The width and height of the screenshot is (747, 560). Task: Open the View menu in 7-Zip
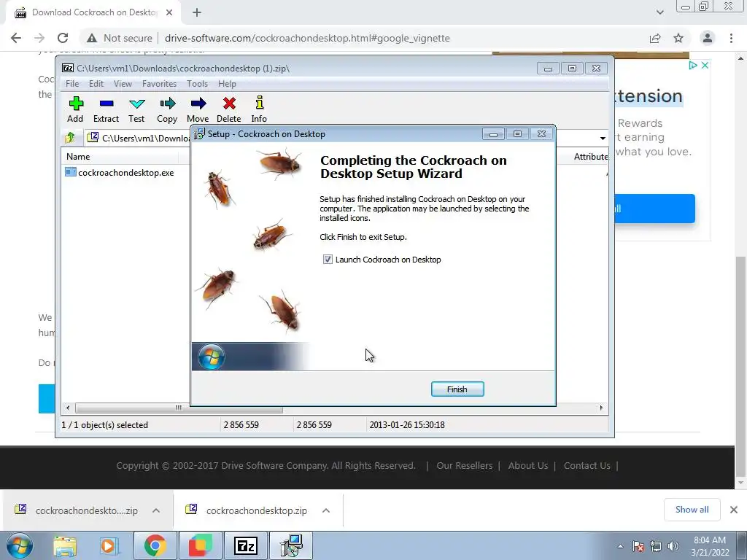click(x=123, y=84)
